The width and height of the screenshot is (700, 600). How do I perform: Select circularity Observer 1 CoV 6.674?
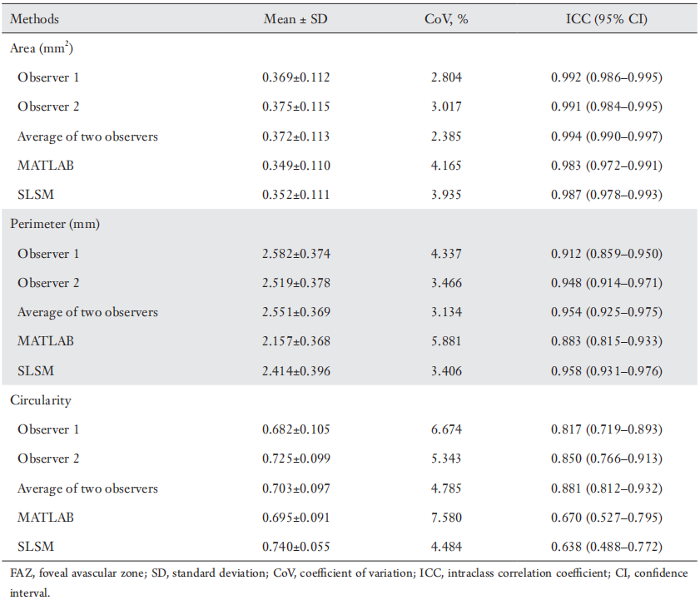[446, 429]
